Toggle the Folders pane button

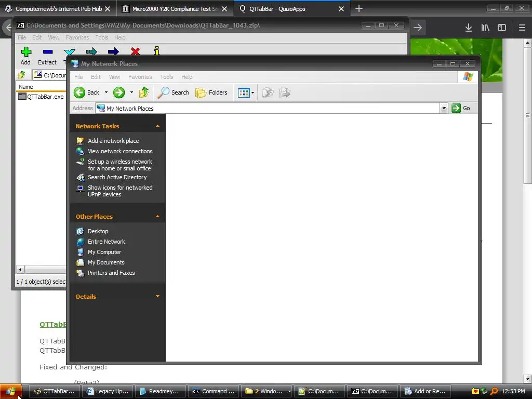(x=211, y=92)
